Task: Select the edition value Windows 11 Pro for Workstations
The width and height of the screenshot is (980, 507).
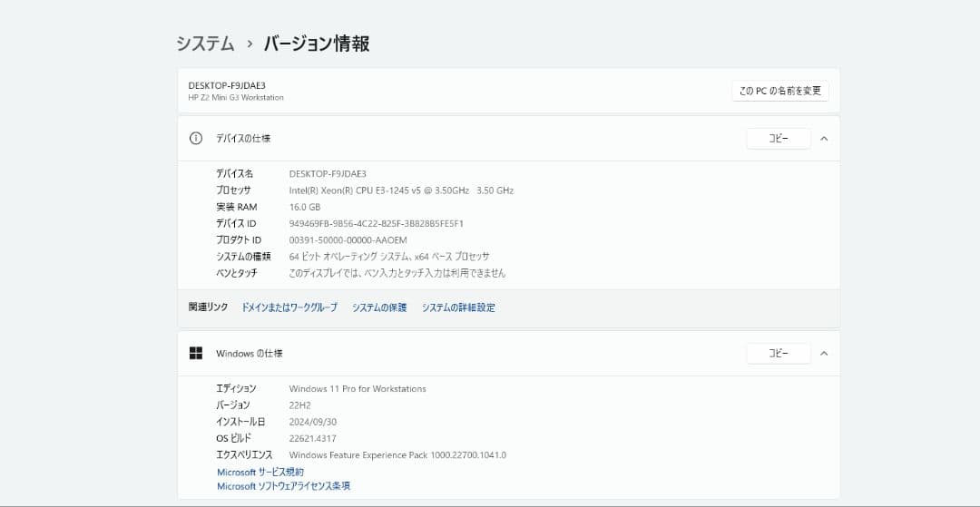Action: click(358, 388)
